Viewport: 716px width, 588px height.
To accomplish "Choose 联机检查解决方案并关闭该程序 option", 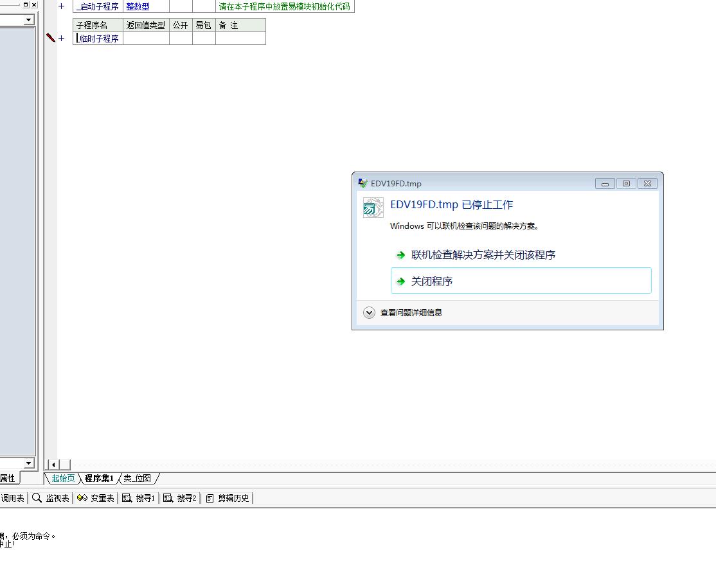I will [x=483, y=255].
